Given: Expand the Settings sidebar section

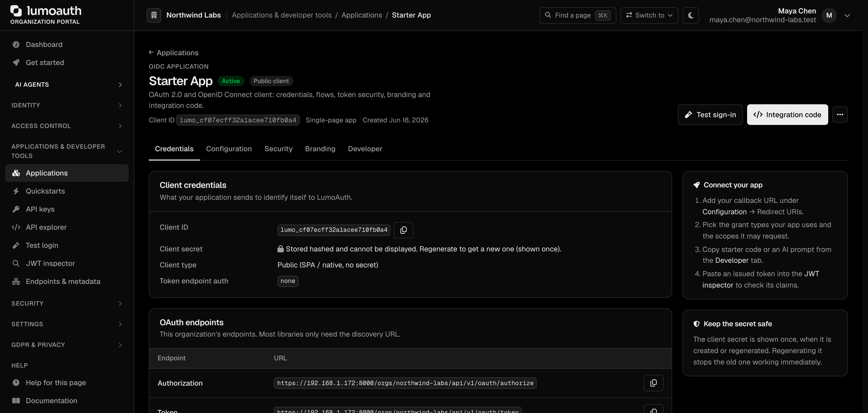Looking at the screenshot, I should [x=67, y=324].
